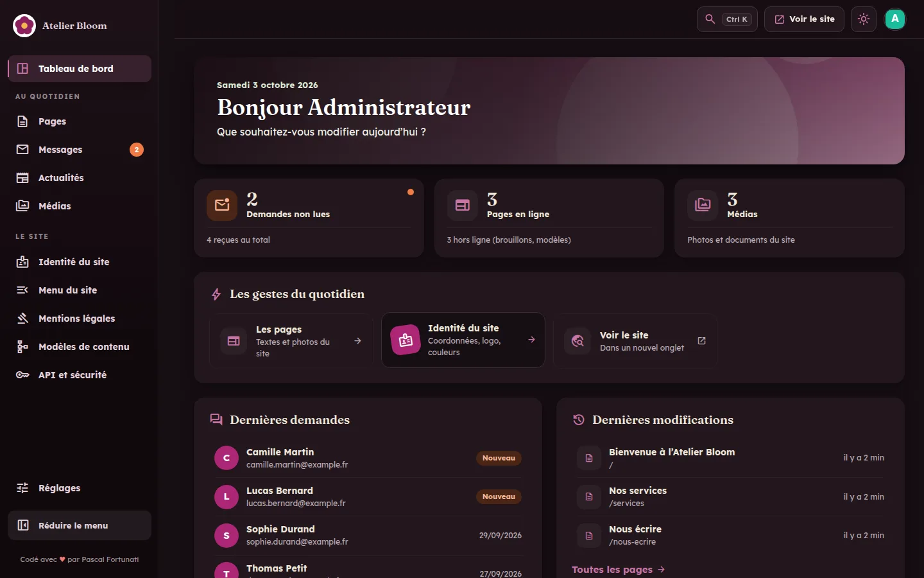Click the history icon by Dernières modifications
Viewport: 924px width, 578px height.
[x=579, y=419]
